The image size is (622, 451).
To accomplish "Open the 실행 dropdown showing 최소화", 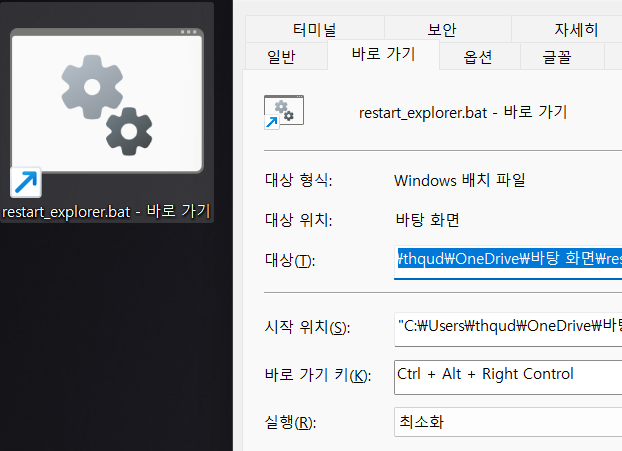I will click(508, 422).
